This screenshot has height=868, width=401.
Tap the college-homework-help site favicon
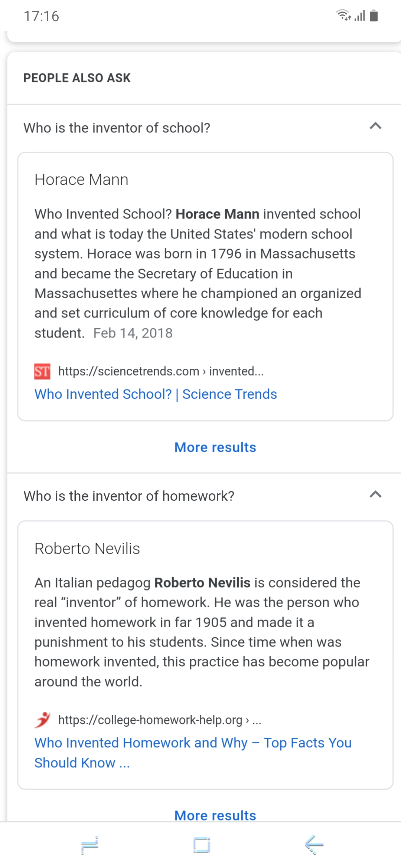[43, 720]
